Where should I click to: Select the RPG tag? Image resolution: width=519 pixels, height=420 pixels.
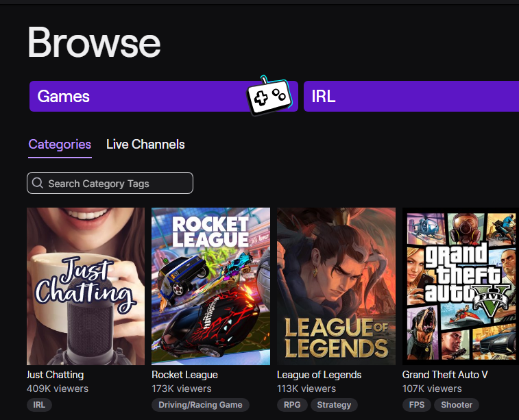point(292,405)
